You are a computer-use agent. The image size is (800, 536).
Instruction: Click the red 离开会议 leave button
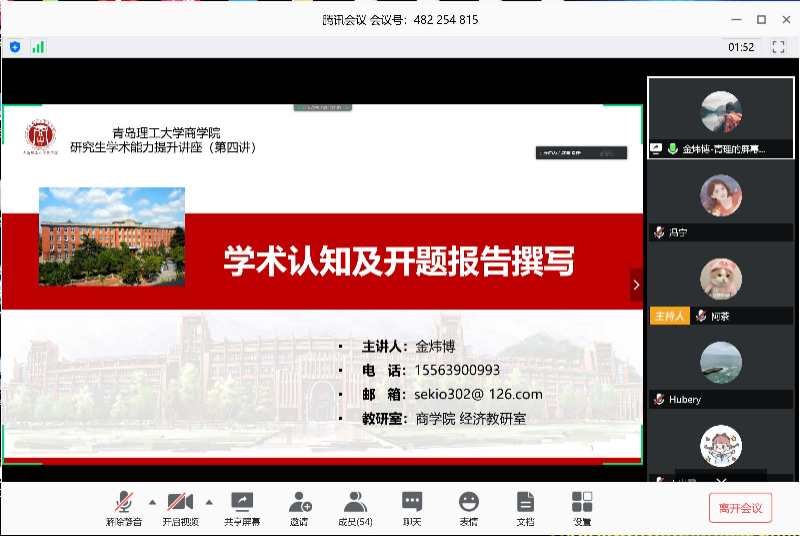tap(740, 508)
